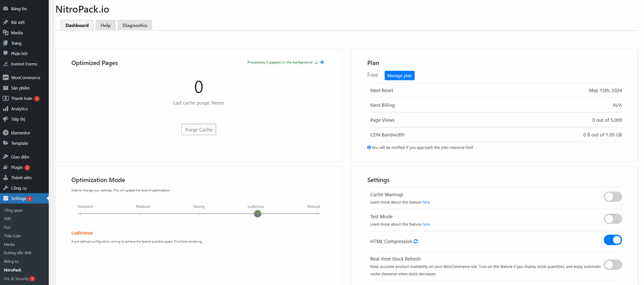Enable the Cache Warmup toggle
Screen dimensions: 644x285
[x=613, y=196]
